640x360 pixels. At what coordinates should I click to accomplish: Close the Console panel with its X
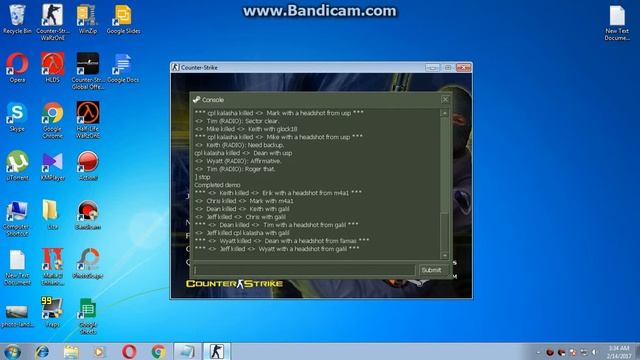(x=445, y=99)
